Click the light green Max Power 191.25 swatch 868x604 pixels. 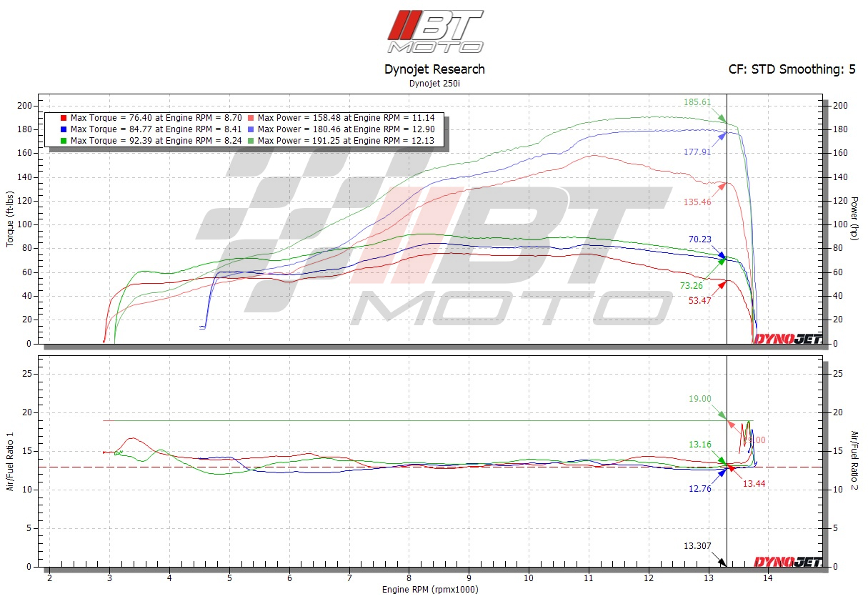(x=251, y=140)
